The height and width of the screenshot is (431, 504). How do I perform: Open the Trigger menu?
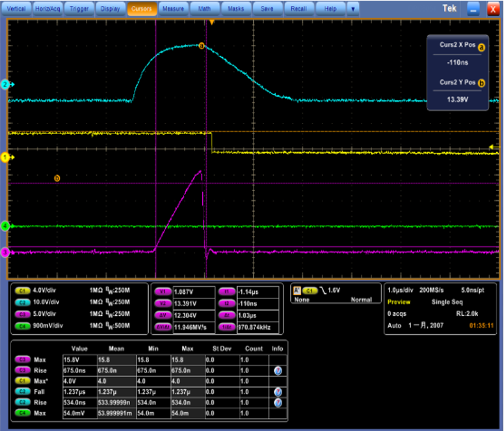[79, 9]
